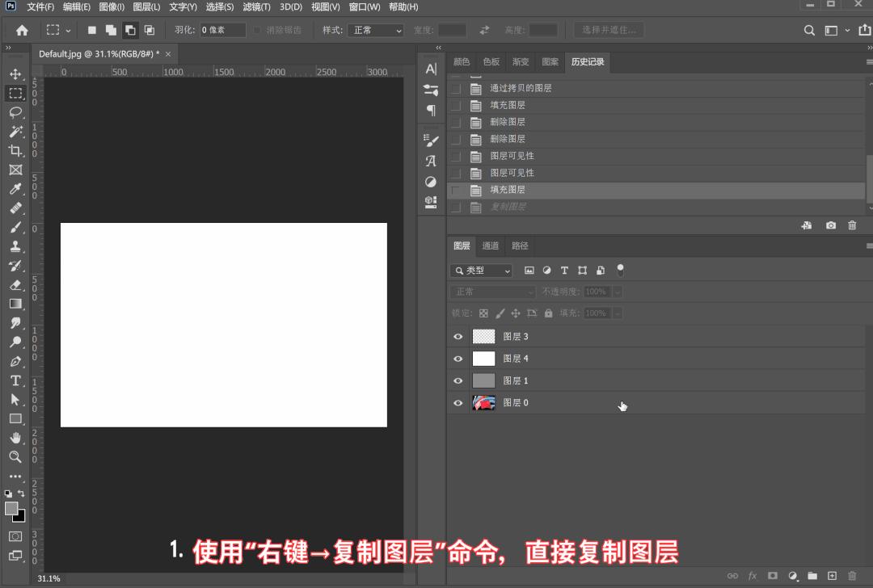Screen dimensions: 873x588
Task: Open the 文件 menu
Action: click(39, 6)
